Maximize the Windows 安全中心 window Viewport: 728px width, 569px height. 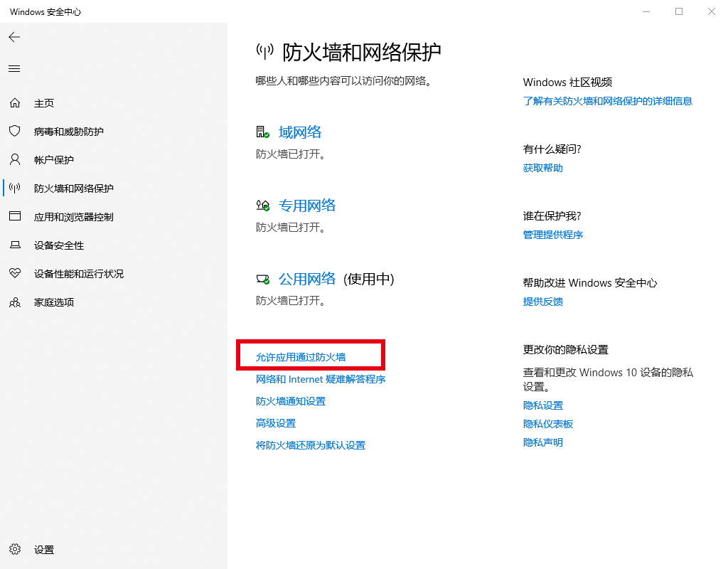tap(679, 11)
